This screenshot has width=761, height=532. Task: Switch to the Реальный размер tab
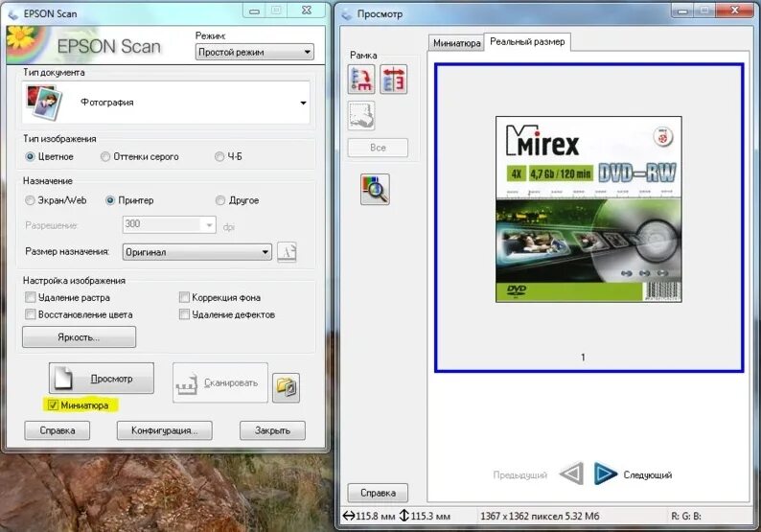coord(527,42)
